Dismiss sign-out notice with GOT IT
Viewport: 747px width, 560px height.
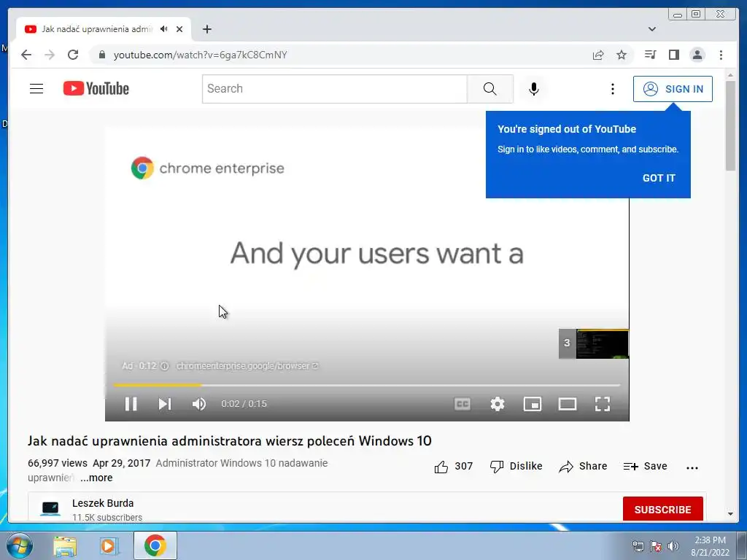[659, 178]
